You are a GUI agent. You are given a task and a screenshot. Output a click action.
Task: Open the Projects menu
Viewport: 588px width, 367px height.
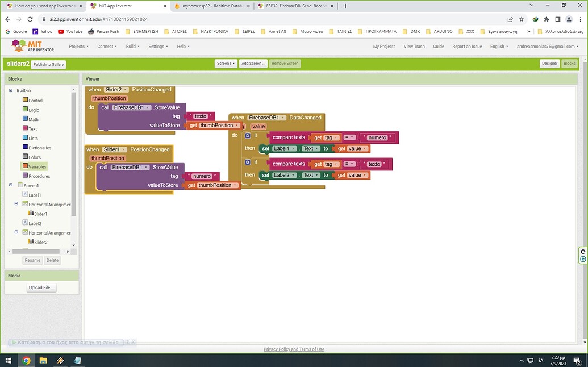tap(78, 46)
